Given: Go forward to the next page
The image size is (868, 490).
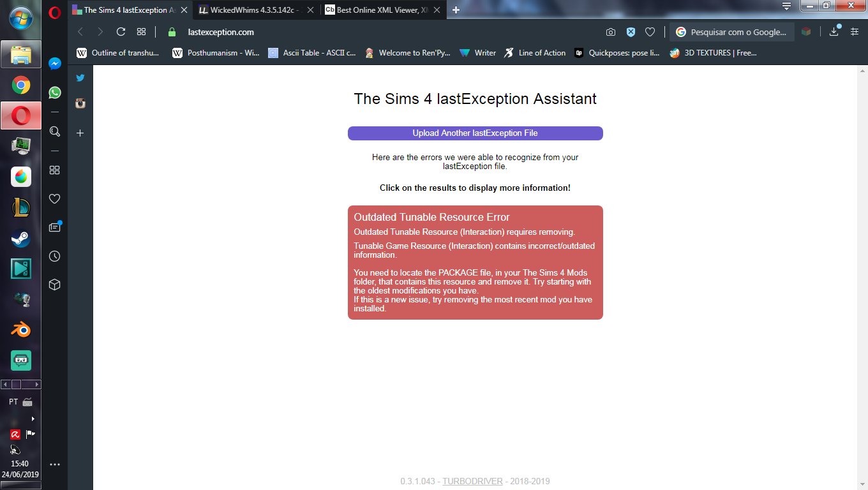Looking at the screenshot, I should point(100,32).
